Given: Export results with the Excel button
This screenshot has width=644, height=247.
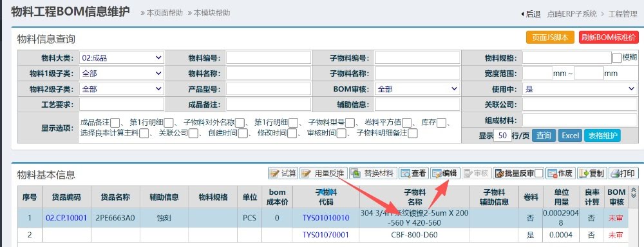Looking at the screenshot, I should click(x=570, y=135).
